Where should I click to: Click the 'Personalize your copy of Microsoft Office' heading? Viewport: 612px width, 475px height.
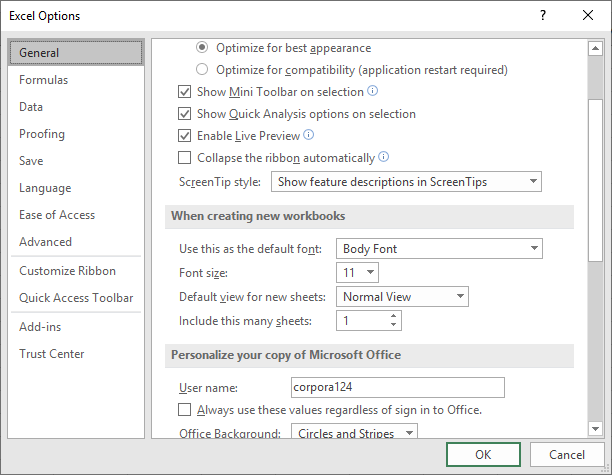(286, 355)
